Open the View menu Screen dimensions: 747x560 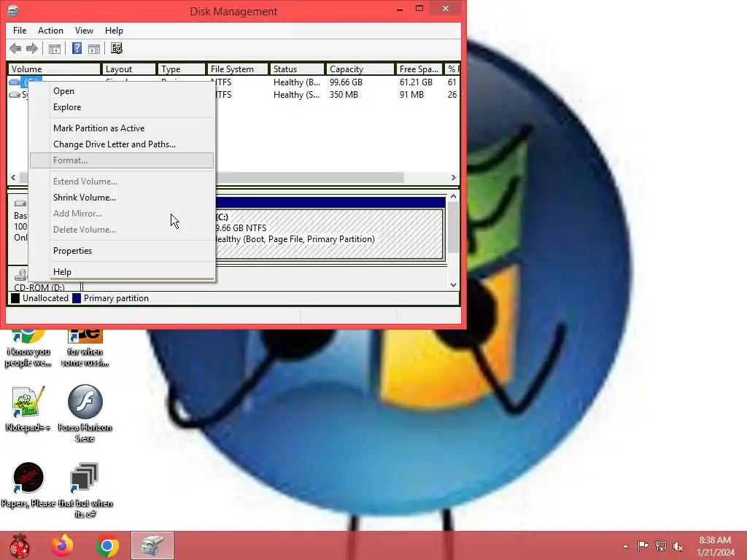84,31
